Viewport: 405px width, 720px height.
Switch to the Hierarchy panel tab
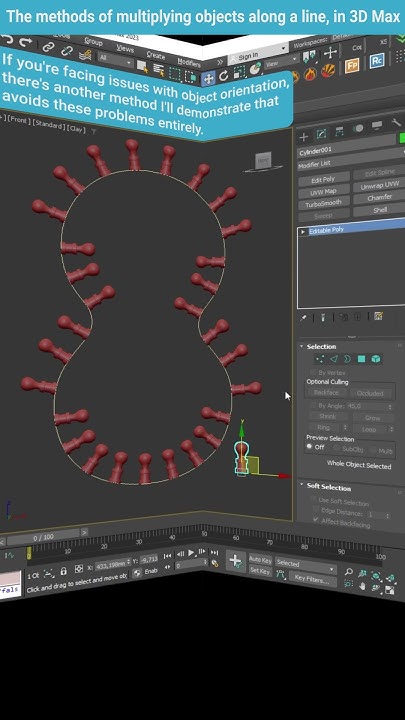[x=339, y=132]
